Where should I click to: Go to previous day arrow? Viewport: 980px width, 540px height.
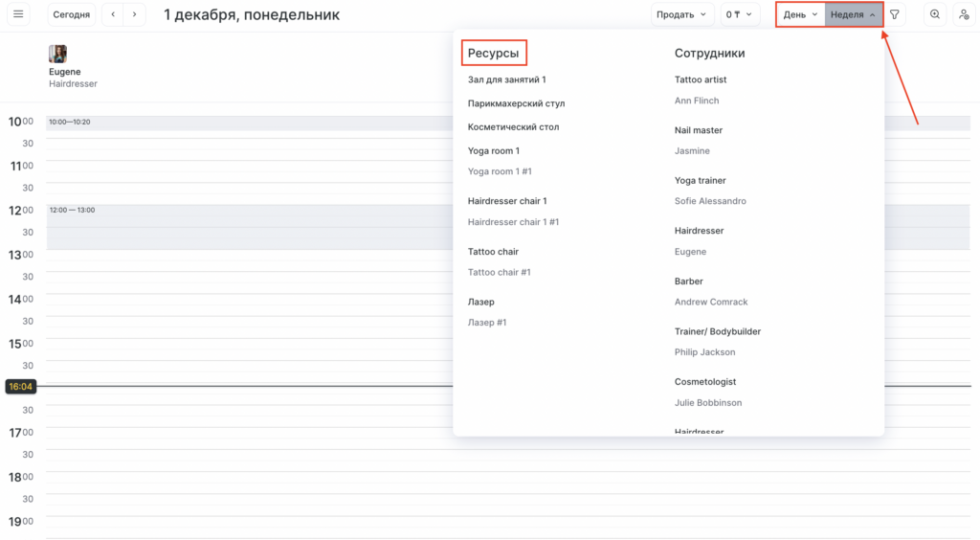coord(114,14)
